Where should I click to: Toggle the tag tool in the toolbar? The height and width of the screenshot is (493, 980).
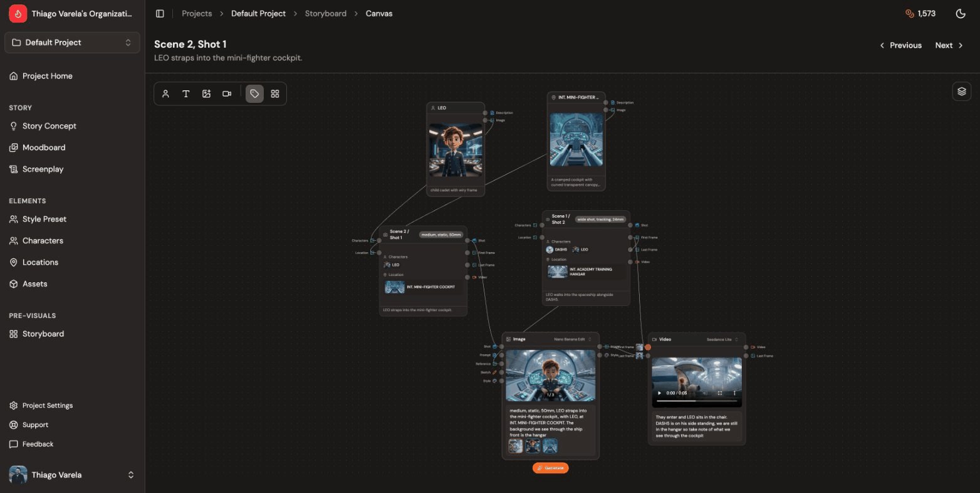click(x=254, y=93)
